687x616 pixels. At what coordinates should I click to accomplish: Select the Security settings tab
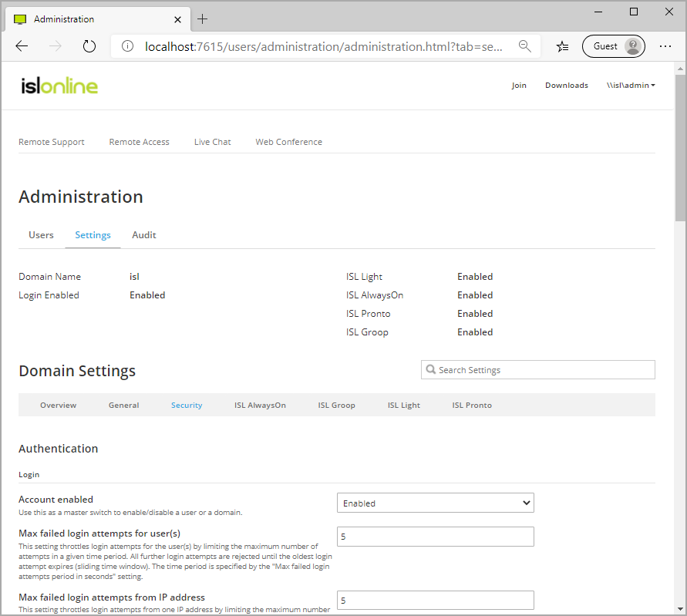pyautogui.click(x=187, y=406)
